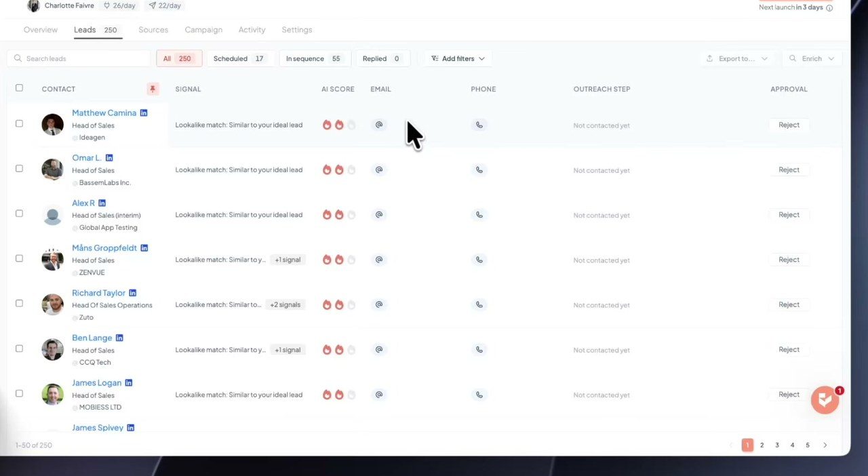Screen dimensions: 868x476
Task: Select Ben Lange's row checkbox
Action: click(19, 349)
